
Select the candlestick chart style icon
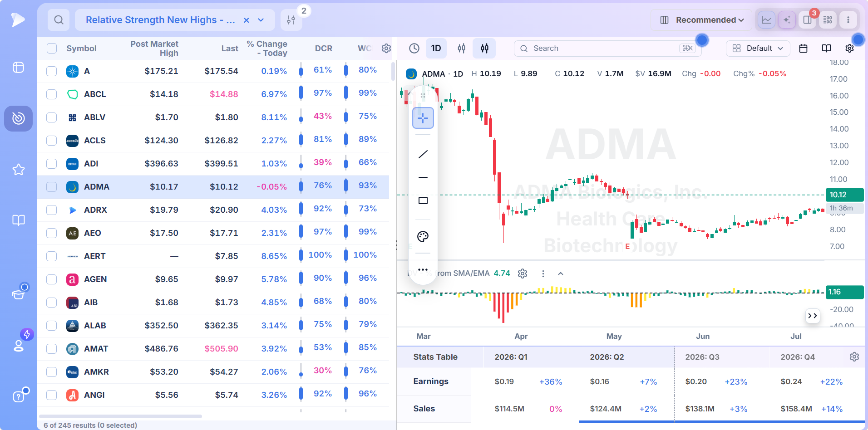pyautogui.click(x=484, y=48)
